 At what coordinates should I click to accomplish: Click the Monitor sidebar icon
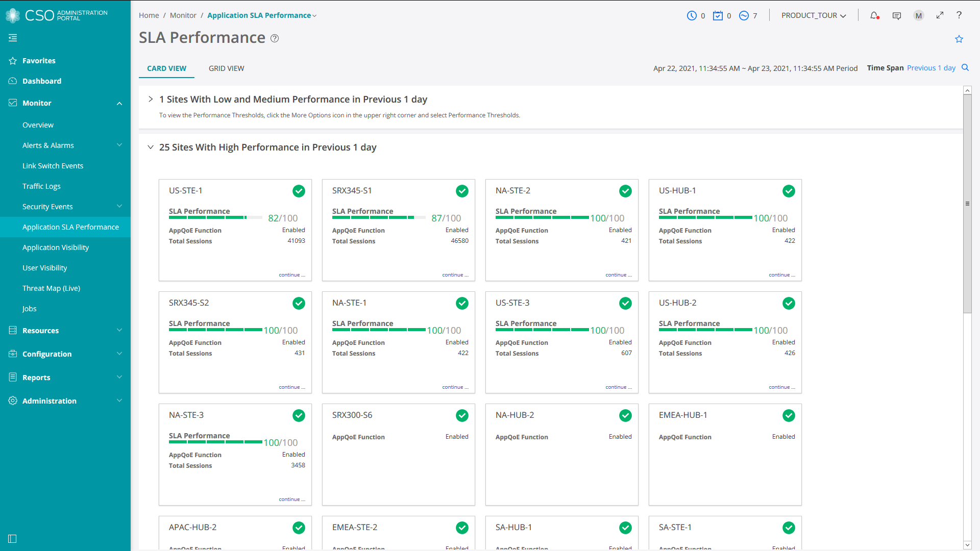click(13, 103)
